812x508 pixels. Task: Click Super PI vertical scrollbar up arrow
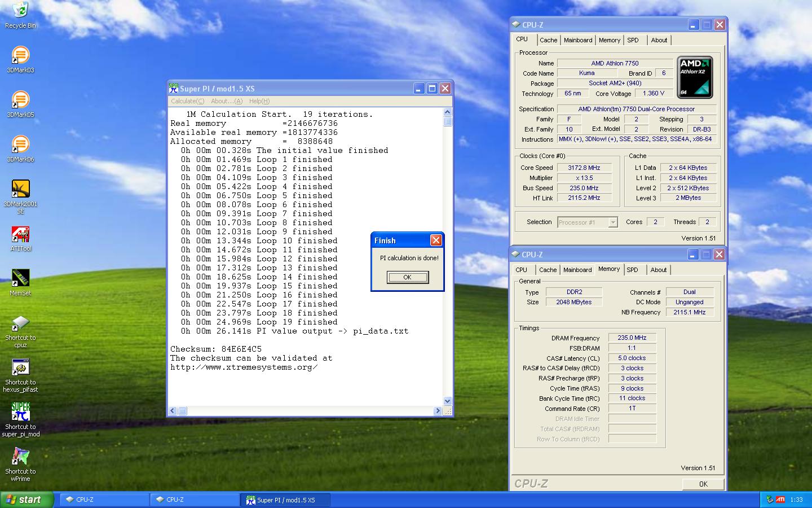click(x=448, y=112)
